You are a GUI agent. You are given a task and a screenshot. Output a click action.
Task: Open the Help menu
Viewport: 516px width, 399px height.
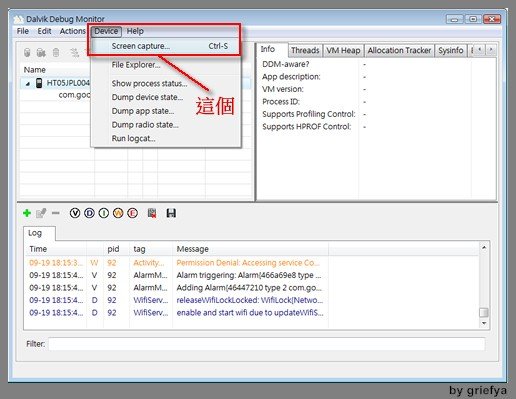click(x=135, y=31)
